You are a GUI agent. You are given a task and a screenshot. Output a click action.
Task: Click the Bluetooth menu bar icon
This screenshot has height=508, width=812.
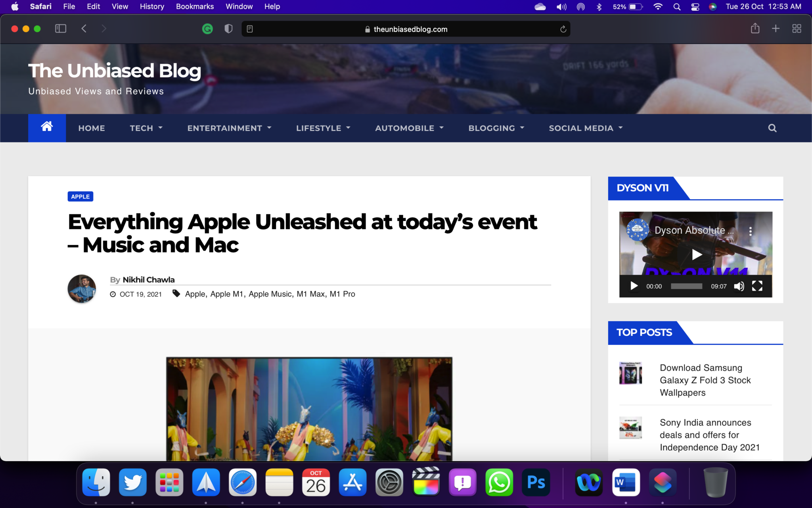[x=599, y=7]
